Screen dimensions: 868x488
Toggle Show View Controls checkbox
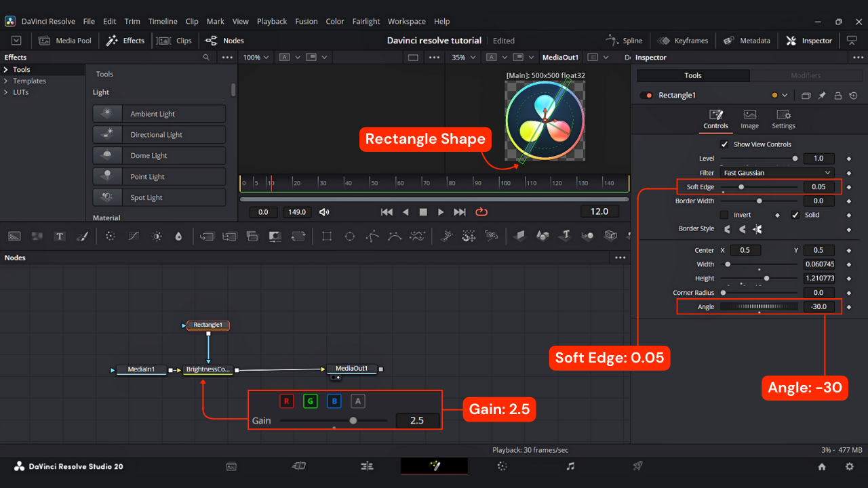pos(724,144)
